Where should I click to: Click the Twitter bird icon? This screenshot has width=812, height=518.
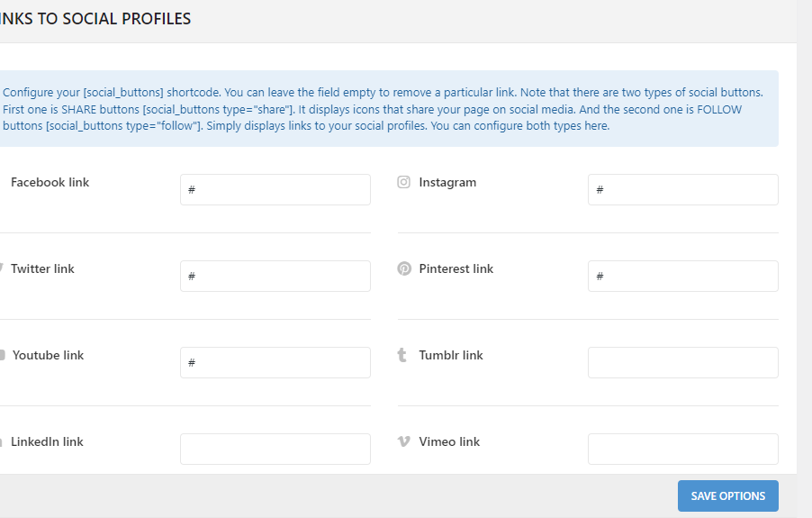tap(2, 268)
